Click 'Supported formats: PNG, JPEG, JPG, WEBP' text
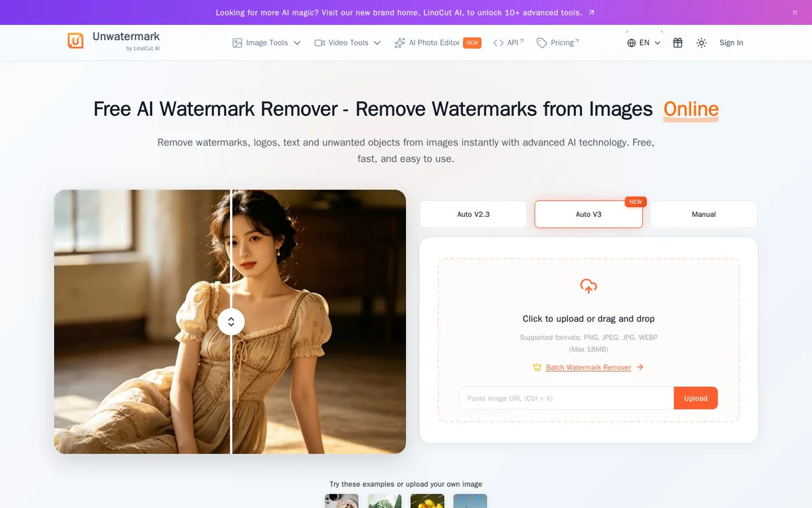812x508 pixels. [589, 337]
